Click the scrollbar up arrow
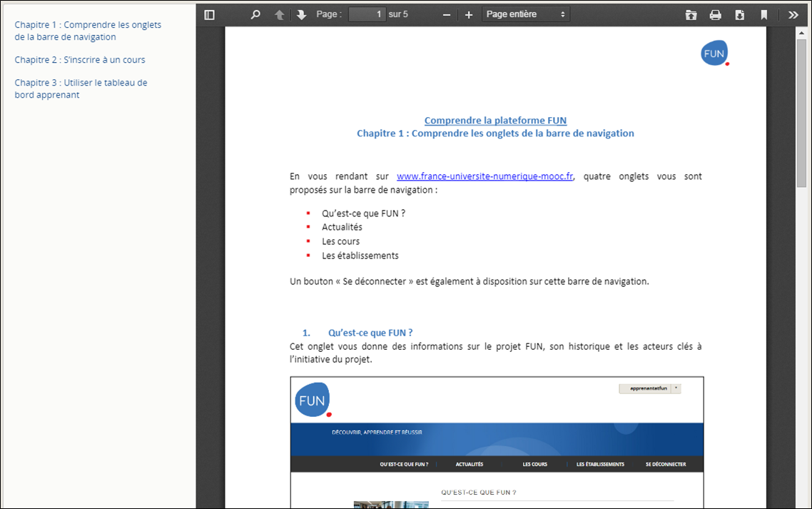The image size is (812, 509). coord(801,32)
